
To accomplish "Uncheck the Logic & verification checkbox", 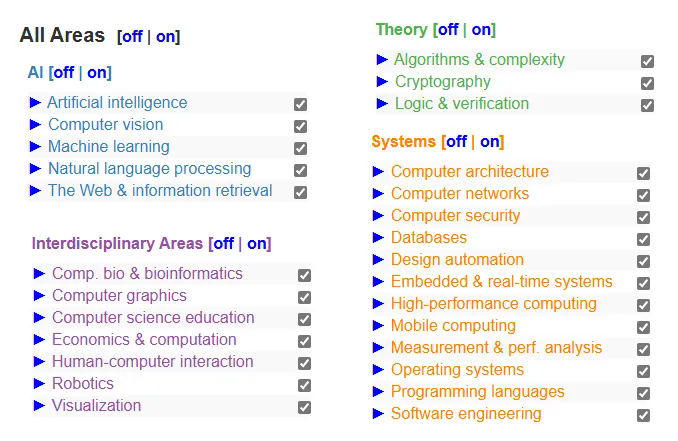I will click(647, 105).
